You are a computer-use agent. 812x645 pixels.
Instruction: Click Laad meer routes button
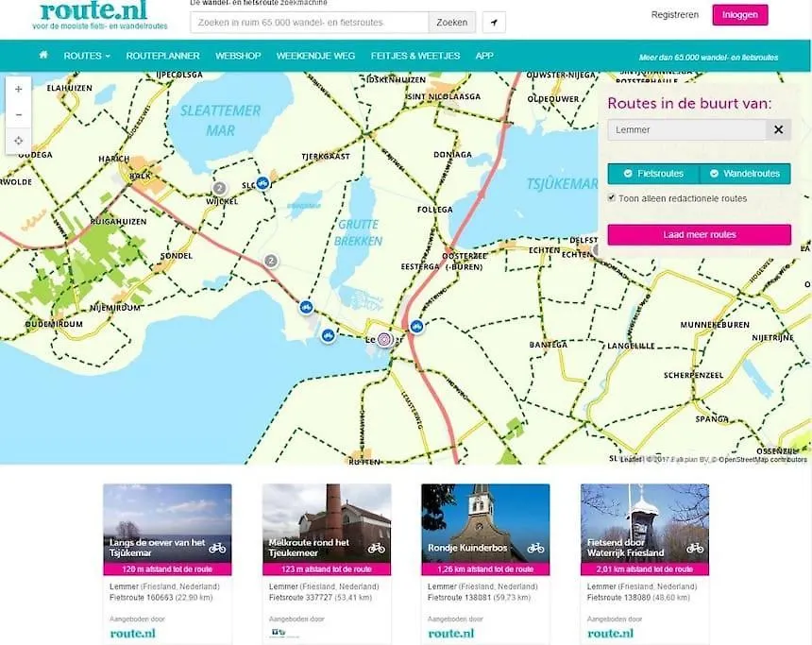699,235
